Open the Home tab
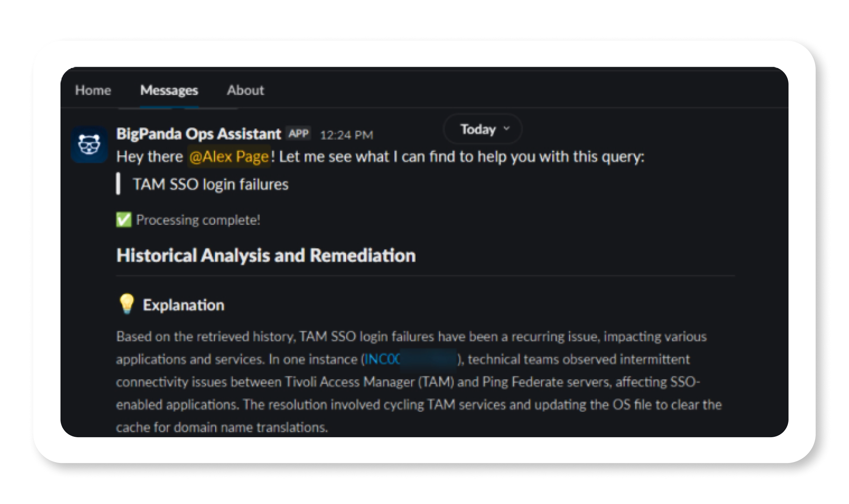 (93, 90)
